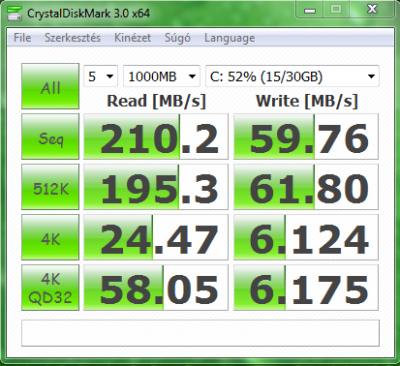Open the Kinézet menu

(132, 38)
